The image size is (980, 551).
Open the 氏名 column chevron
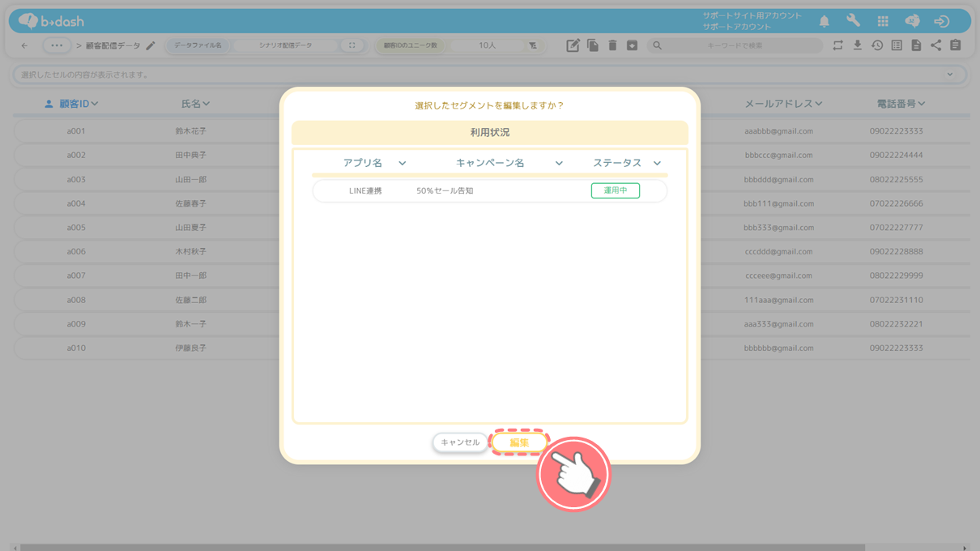coord(207,104)
